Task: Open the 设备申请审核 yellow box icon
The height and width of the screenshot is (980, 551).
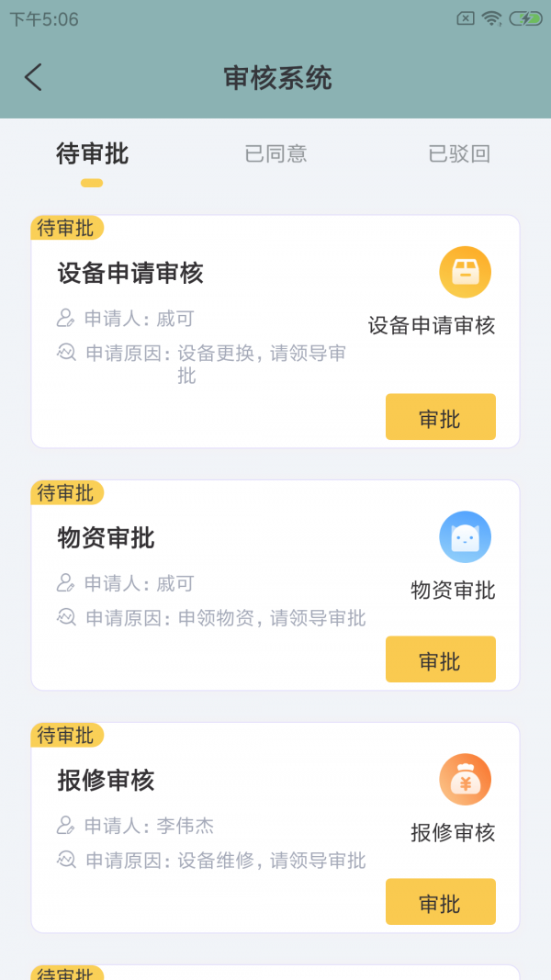Action: point(466,272)
